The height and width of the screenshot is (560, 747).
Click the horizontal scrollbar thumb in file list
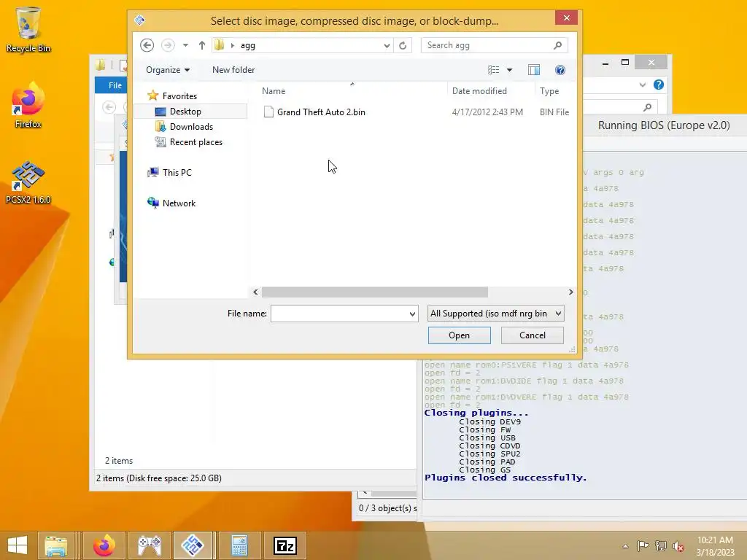[374, 292]
